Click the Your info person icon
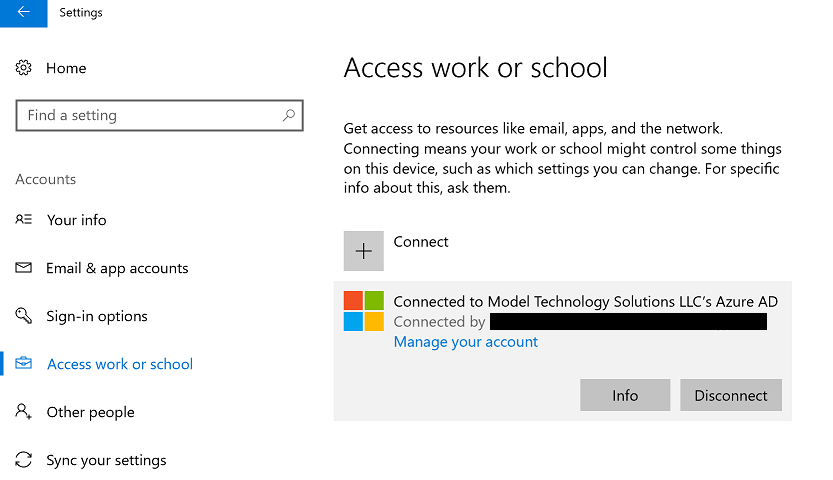 (23, 219)
